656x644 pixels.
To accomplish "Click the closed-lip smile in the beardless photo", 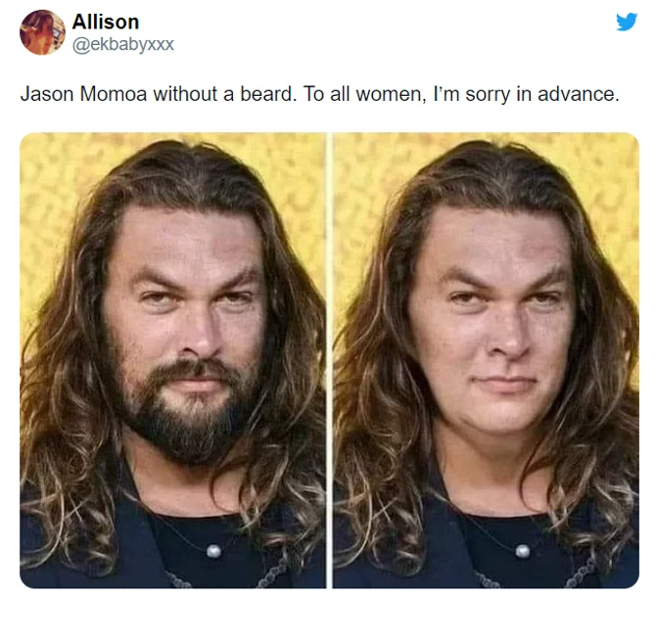I will pos(505,383).
